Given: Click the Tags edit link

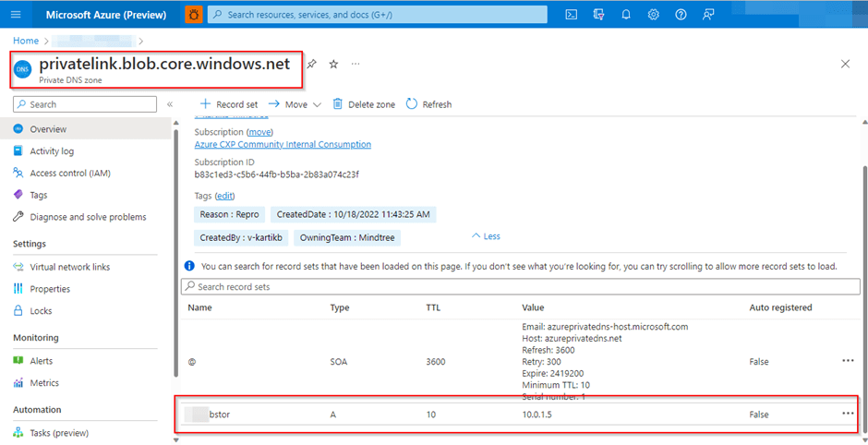Looking at the screenshot, I should (x=224, y=196).
